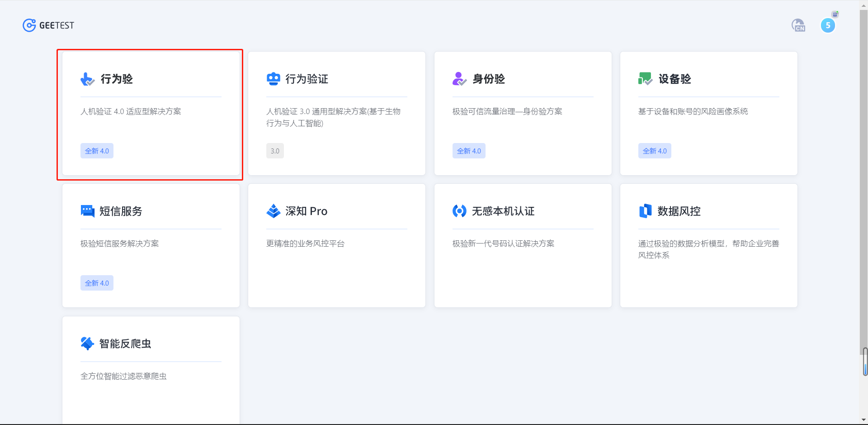Open the 行为验 product card
Image resolution: width=868 pixels, height=425 pixels.
(150, 113)
